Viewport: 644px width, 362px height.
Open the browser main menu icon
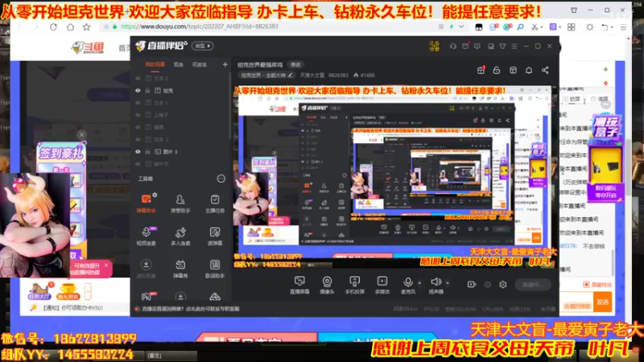coord(623,27)
